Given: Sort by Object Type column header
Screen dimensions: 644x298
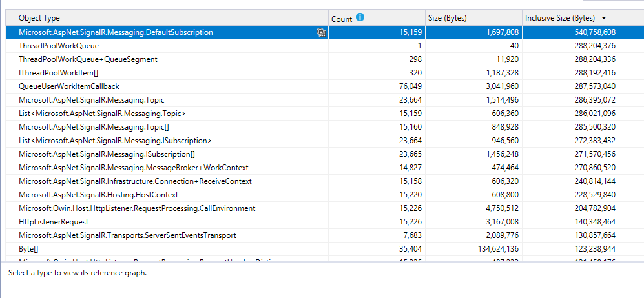Looking at the screenshot, I should 167,18.
